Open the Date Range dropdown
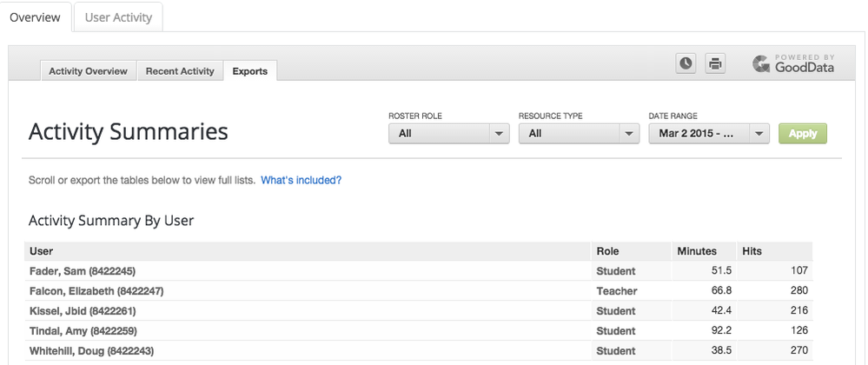 pyautogui.click(x=709, y=134)
